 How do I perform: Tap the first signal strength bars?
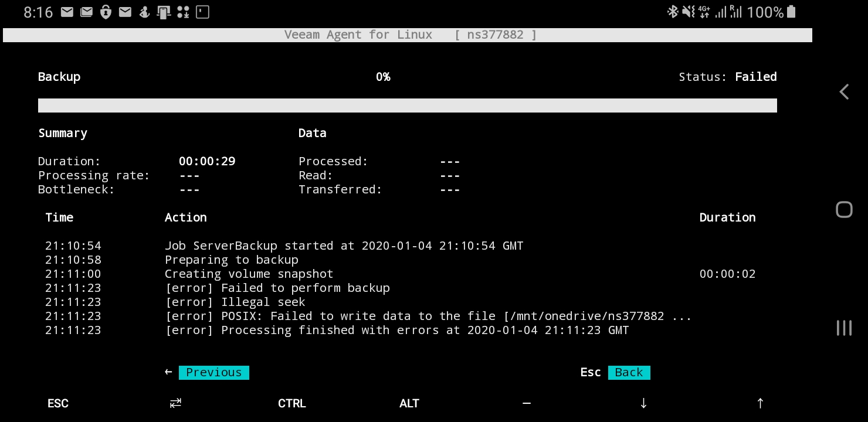[721, 12]
